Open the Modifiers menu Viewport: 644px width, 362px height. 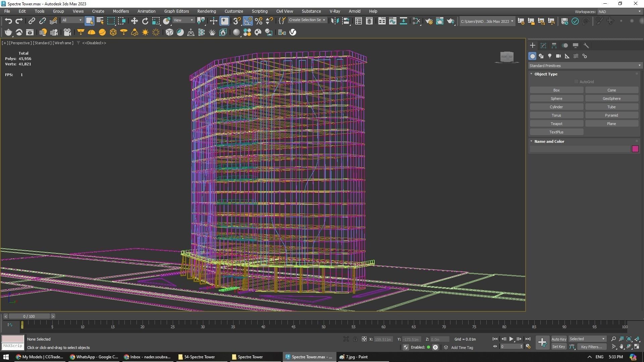pyautogui.click(x=121, y=11)
